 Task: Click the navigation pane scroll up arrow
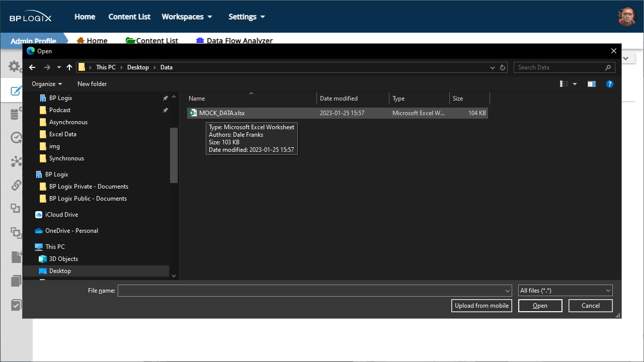click(x=174, y=97)
